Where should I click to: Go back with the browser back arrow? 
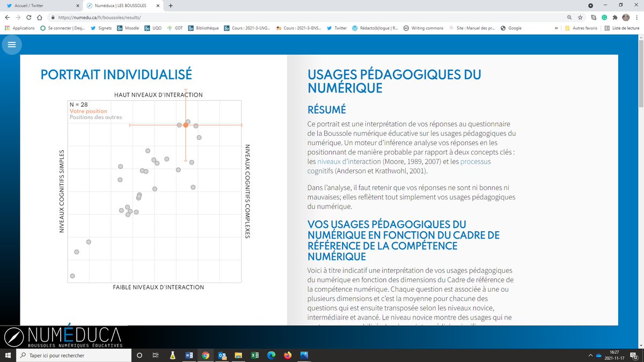(x=8, y=17)
